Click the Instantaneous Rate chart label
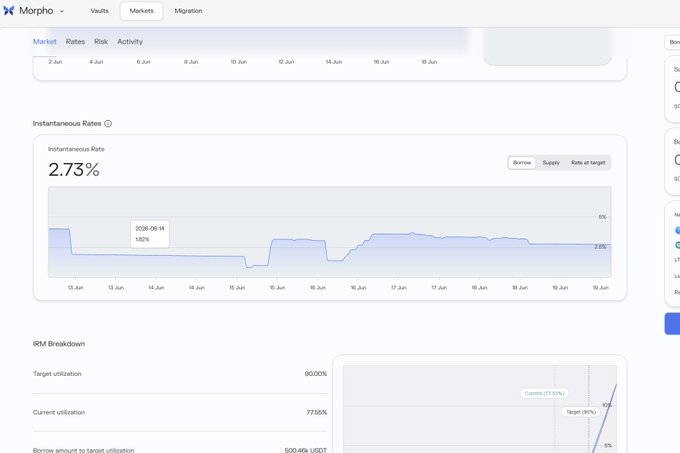The width and height of the screenshot is (680, 453). click(76, 149)
